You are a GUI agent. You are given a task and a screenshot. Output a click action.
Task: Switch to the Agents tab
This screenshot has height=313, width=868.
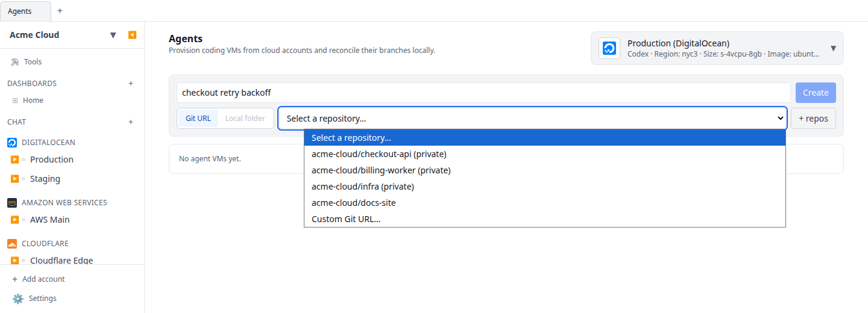point(25,11)
